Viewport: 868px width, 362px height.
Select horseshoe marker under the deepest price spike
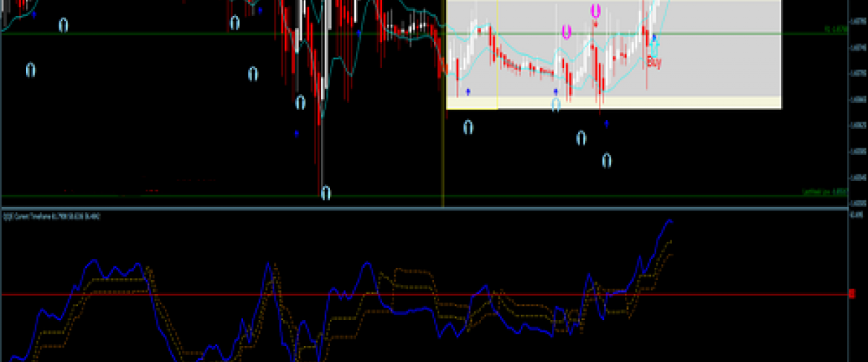point(325,193)
